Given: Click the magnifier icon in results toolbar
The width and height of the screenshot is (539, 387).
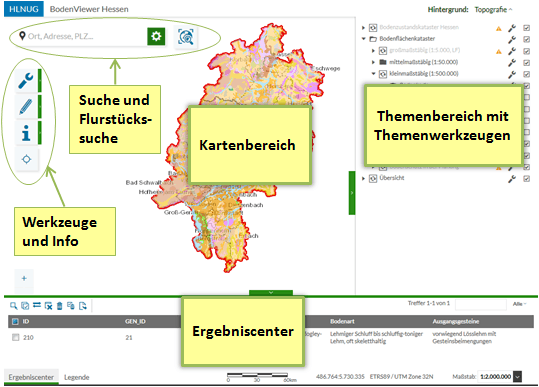Looking at the screenshot, I should (x=13, y=306).
